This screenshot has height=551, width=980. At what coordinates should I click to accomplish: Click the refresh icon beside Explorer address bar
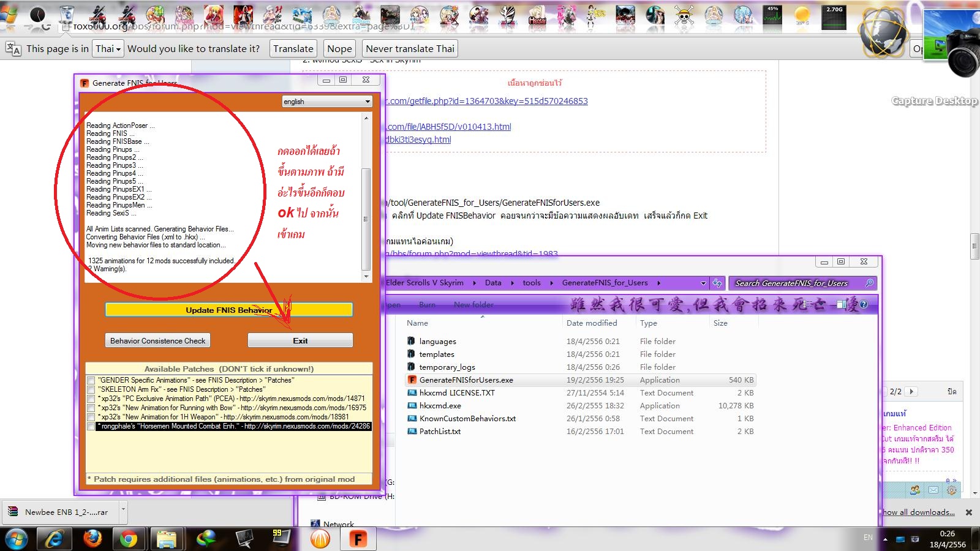click(x=717, y=283)
